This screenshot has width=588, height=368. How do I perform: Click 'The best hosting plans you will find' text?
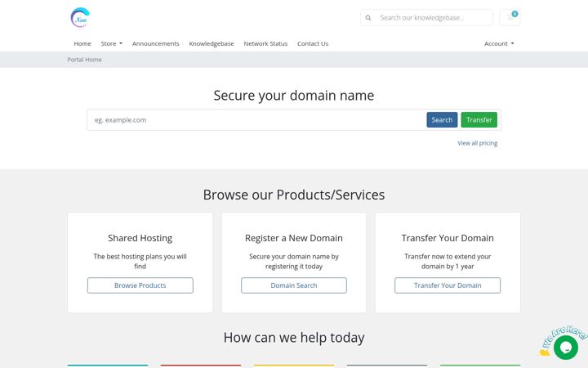tap(140, 262)
